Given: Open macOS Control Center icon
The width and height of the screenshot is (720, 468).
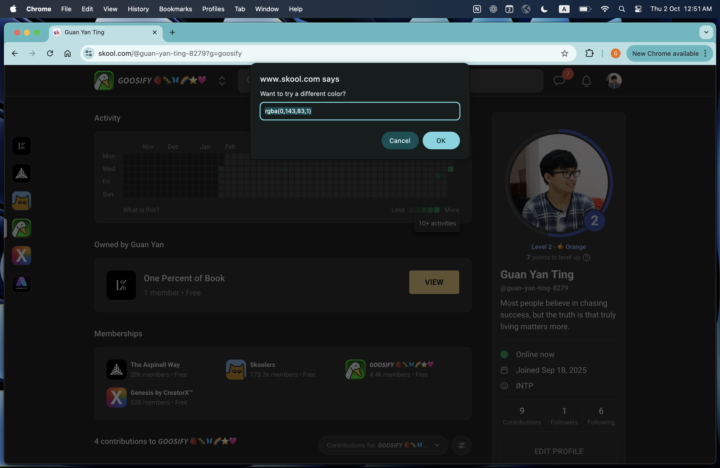Looking at the screenshot, I should 638,9.
